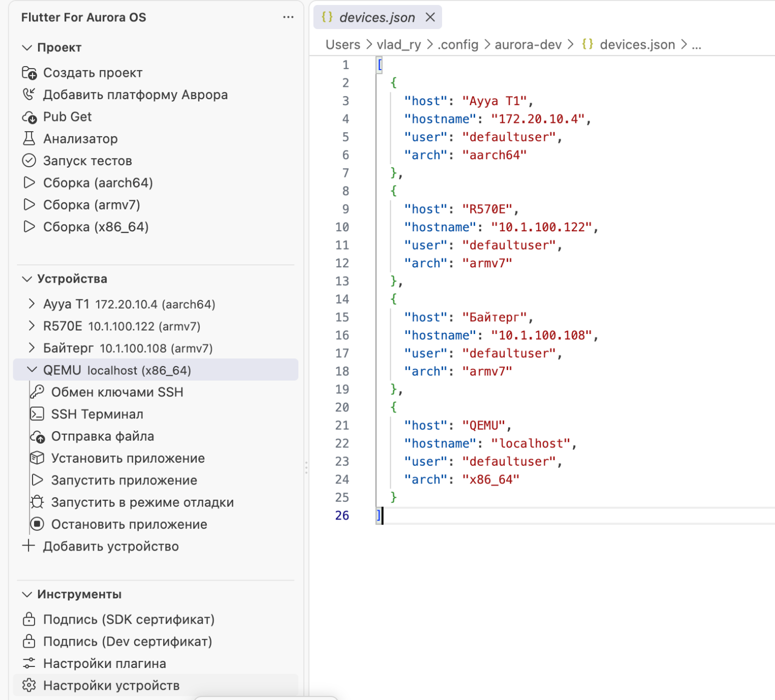Screen dimensions: 775x700
Task: Click the Pub Get cloud download icon
Action: pos(29,117)
